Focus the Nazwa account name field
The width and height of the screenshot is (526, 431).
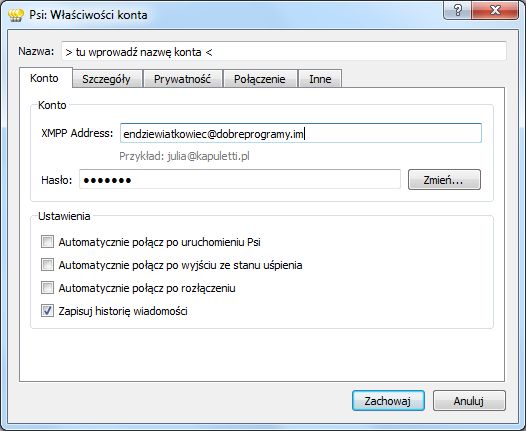(284, 51)
